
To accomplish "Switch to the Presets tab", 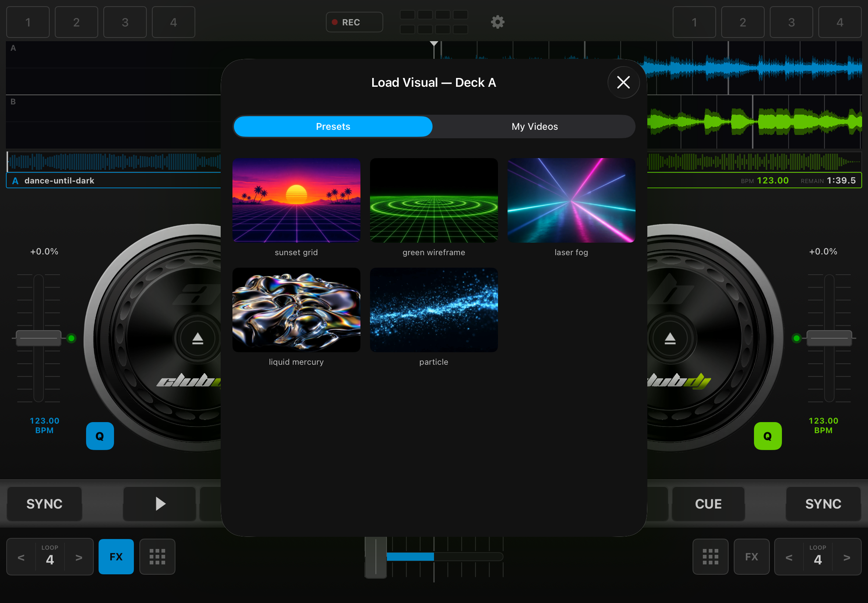I will tap(333, 126).
